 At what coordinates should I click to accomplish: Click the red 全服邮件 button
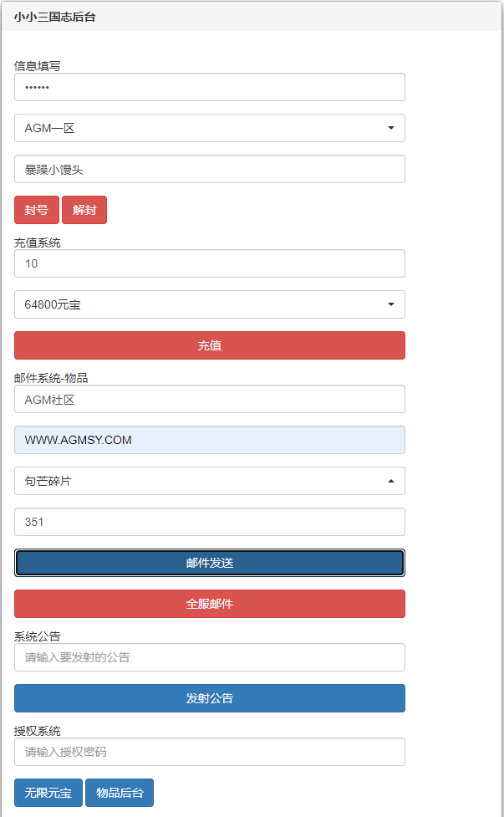[209, 604]
